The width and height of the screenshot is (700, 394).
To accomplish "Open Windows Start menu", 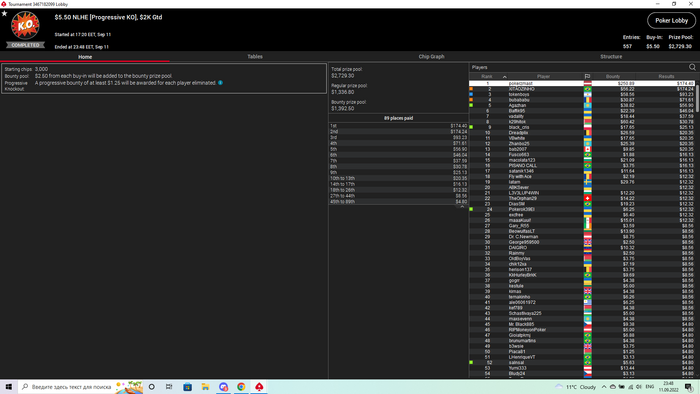I will pos(8,387).
